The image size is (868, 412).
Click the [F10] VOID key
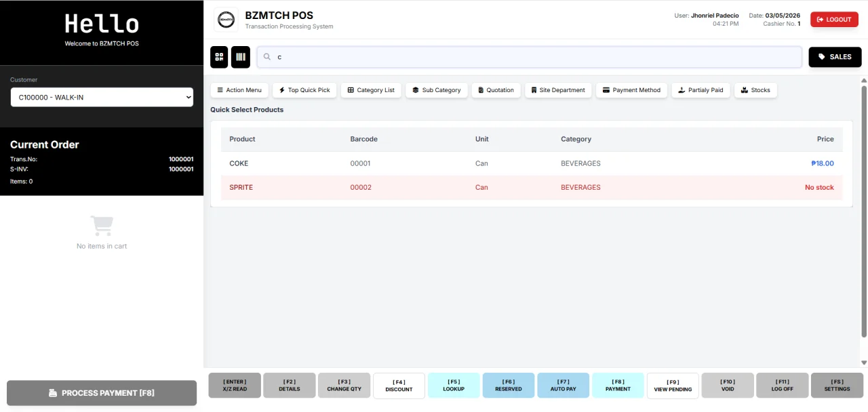click(728, 386)
